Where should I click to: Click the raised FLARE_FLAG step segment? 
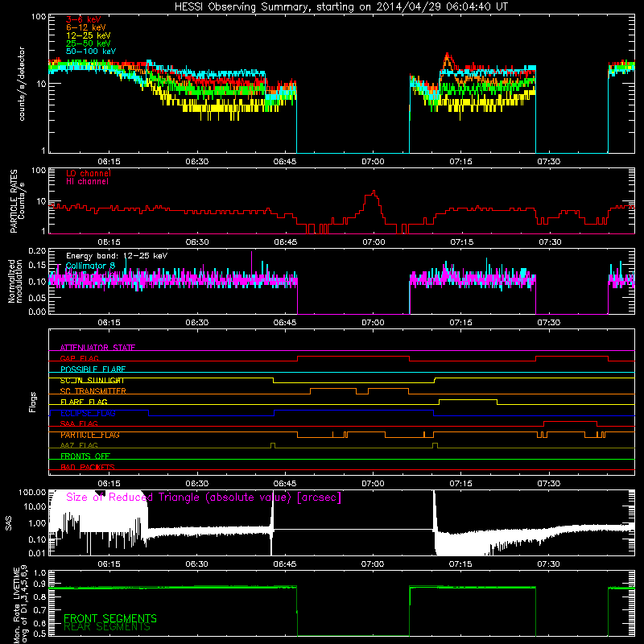click(468, 399)
